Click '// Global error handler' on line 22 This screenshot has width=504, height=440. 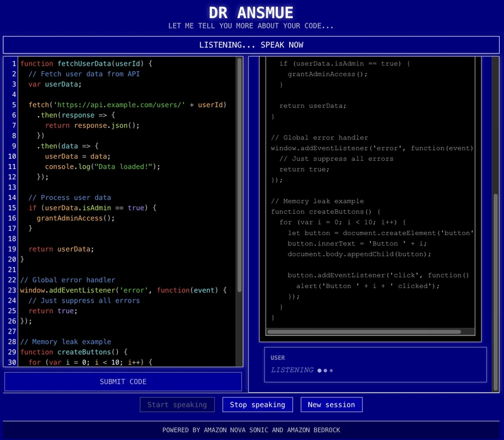point(67,280)
